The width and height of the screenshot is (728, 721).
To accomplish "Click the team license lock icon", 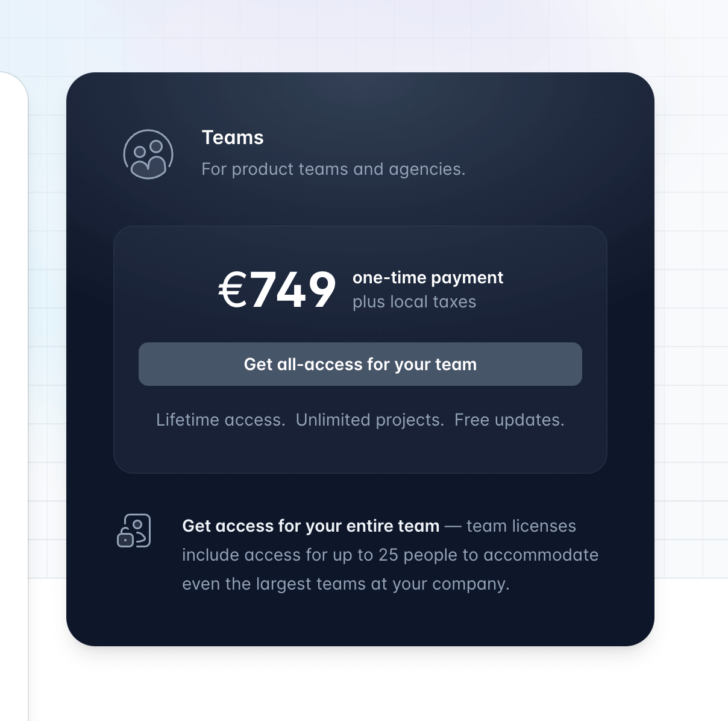I will coord(134,531).
